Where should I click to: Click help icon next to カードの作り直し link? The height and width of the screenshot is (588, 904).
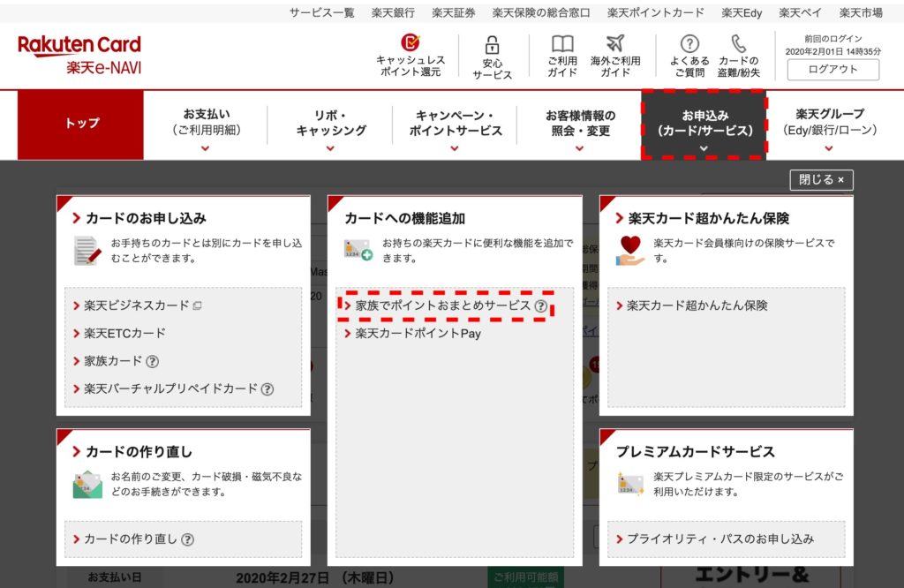pos(188,539)
